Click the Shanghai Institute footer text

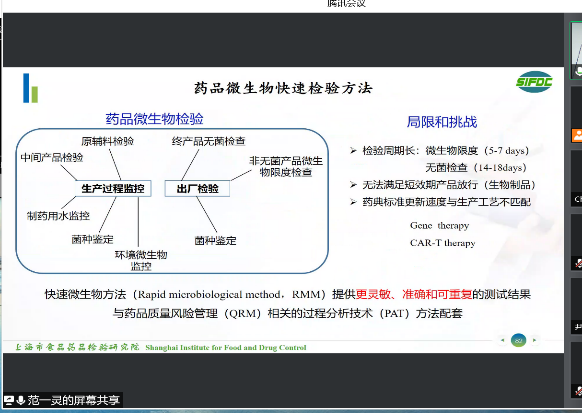click(x=226, y=348)
